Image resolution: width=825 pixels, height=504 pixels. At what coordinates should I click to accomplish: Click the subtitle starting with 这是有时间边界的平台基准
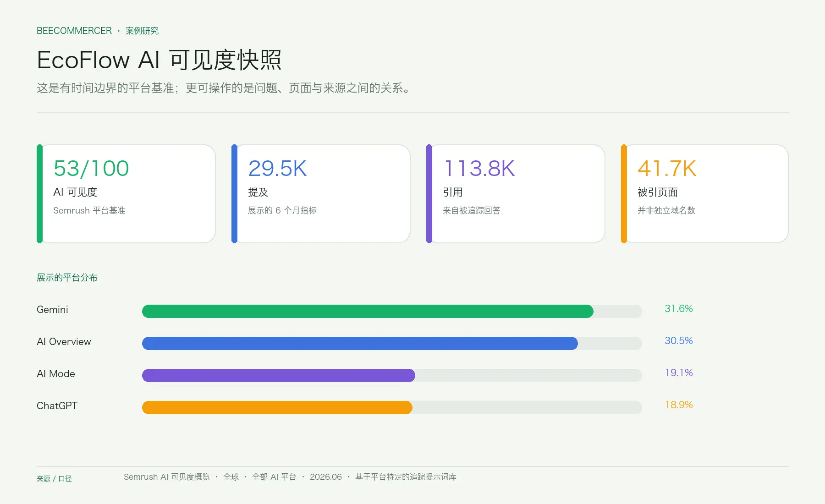(223, 88)
